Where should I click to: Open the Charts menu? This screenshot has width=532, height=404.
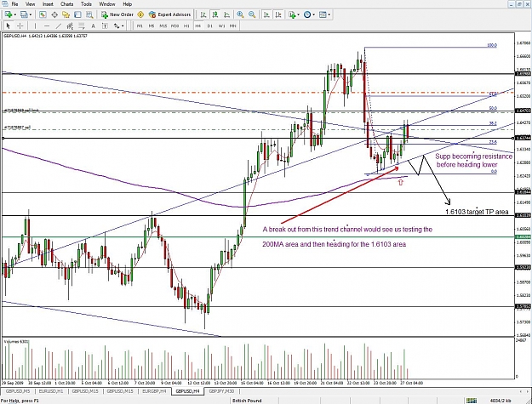point(66,4)
